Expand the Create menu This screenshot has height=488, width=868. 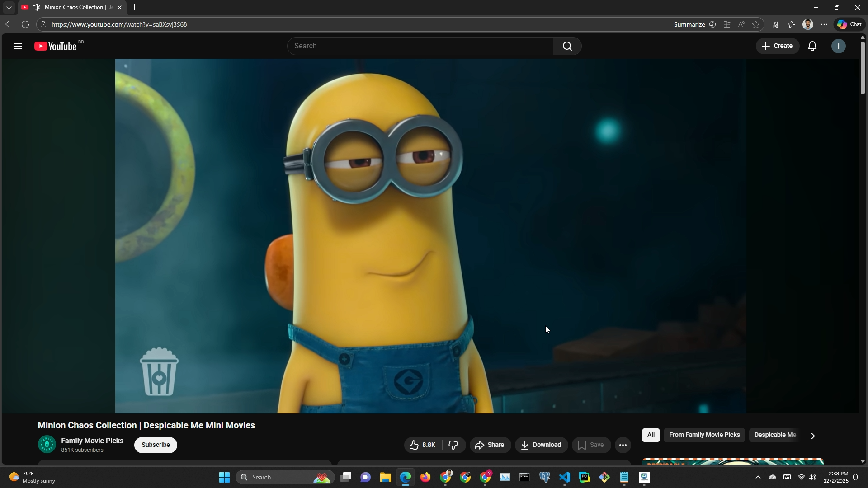tap(777, 46)
